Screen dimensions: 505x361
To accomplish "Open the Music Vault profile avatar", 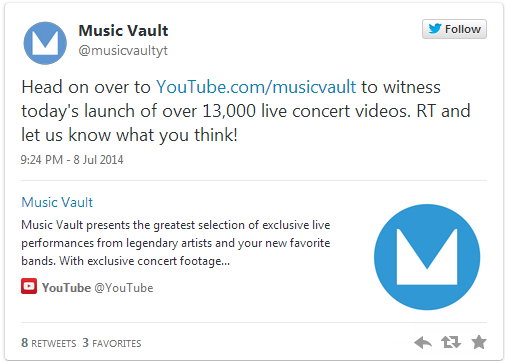I will point(45,43).
